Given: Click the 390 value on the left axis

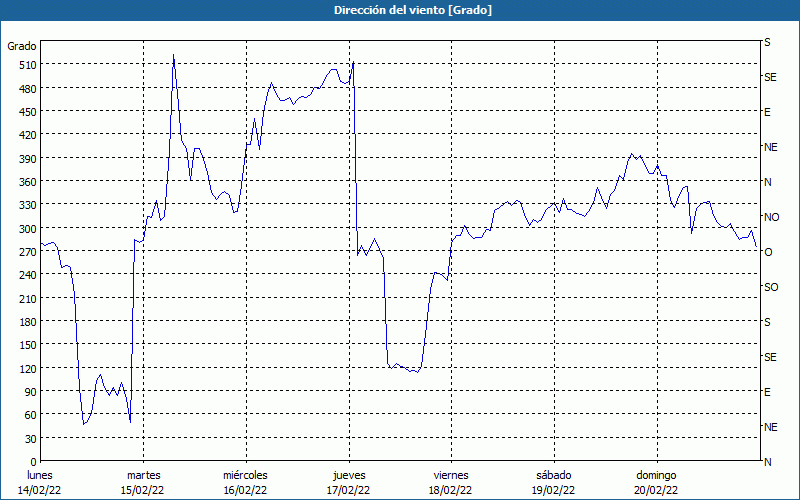Looking at the screenshot, I should (x=28, y=159).
